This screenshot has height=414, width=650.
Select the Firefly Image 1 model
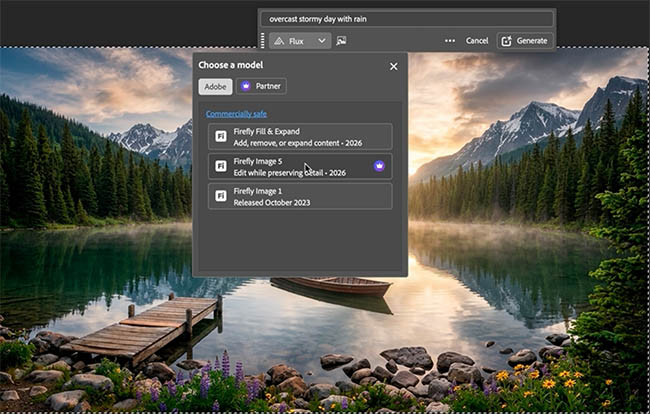(300, 196)
